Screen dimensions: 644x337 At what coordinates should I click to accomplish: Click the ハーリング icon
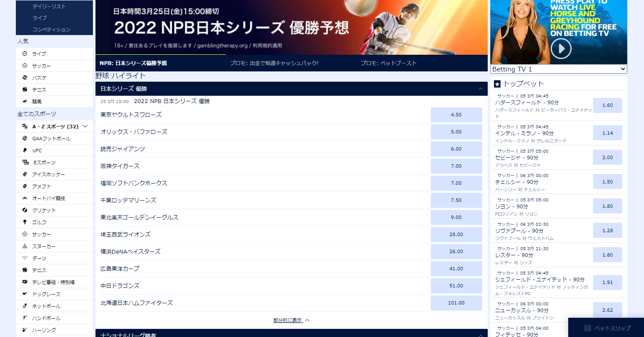pos(24,330)
